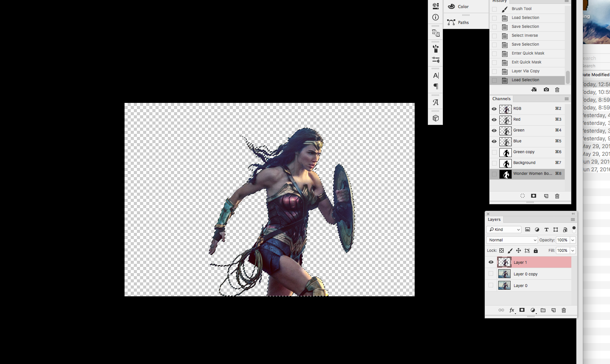
Task: Open the Info panel icon
Action: (x=436, y=17)
